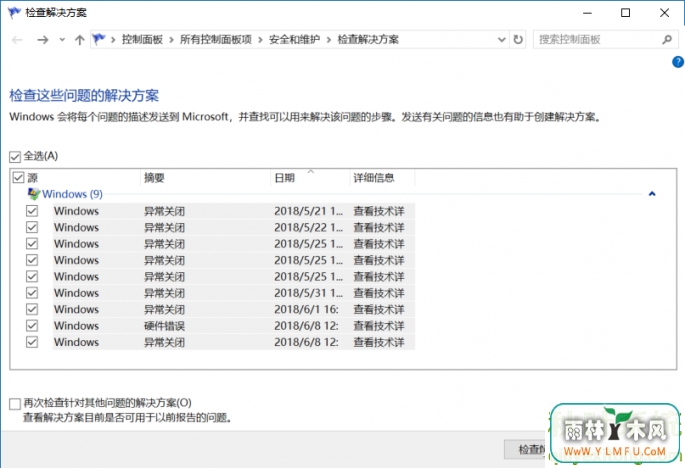
Task: Open help with the blue question icon
Action: [678, 62]
